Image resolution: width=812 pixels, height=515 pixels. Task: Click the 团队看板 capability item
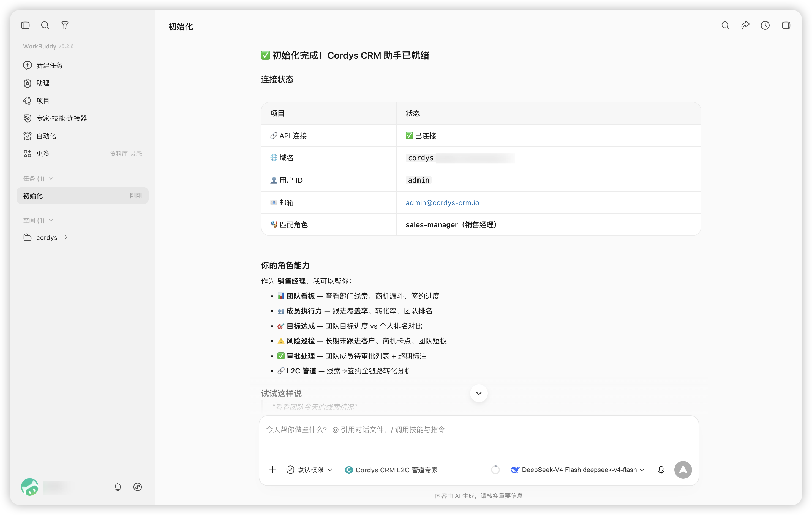[x=358, y=296]
